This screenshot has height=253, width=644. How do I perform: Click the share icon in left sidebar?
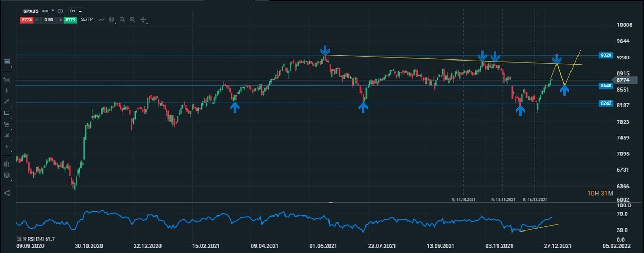click(x=6, y=192)
